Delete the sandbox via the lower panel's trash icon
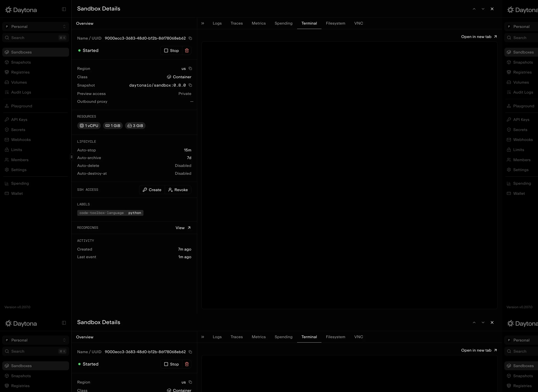Viewport: 538px width, 392px height. point(187,364)
